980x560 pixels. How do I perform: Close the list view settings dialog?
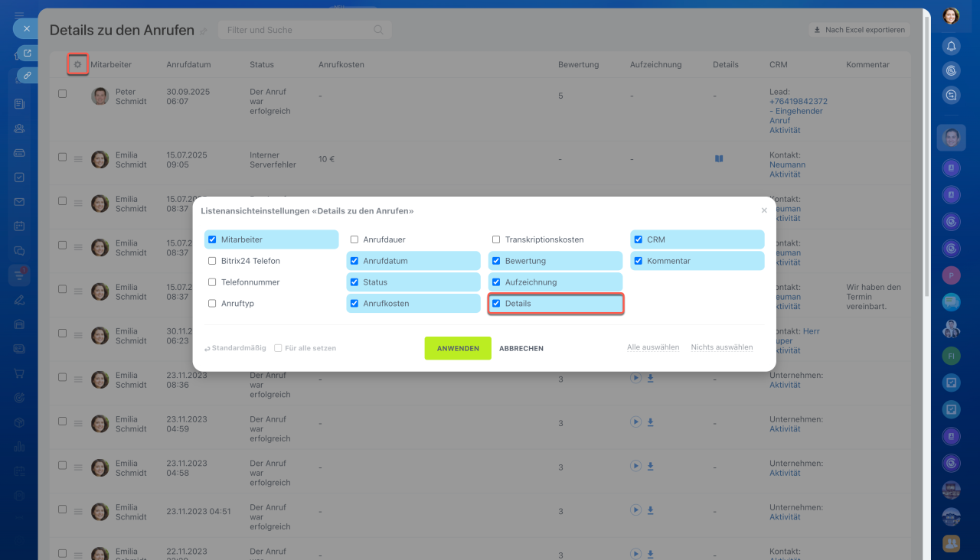[763, 210]
